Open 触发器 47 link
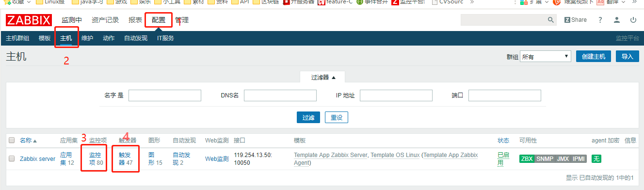644x190 pixels. click(x=126, y=158)
